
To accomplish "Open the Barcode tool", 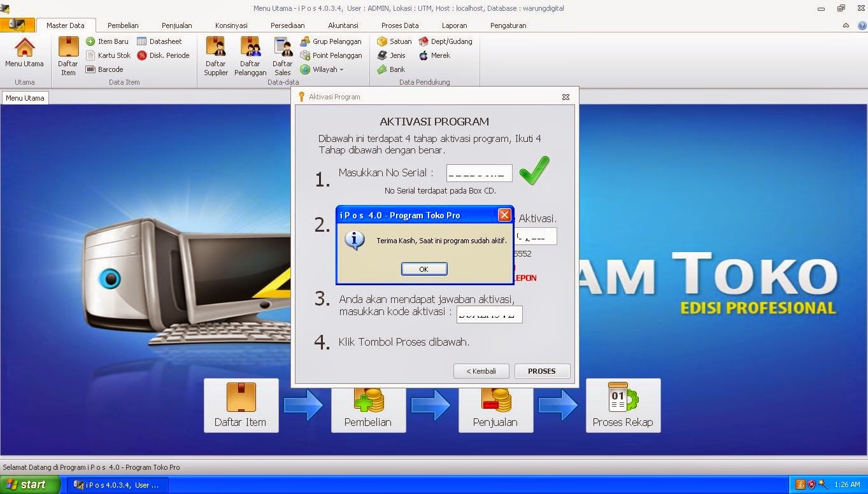I will (x=104, y=69).
